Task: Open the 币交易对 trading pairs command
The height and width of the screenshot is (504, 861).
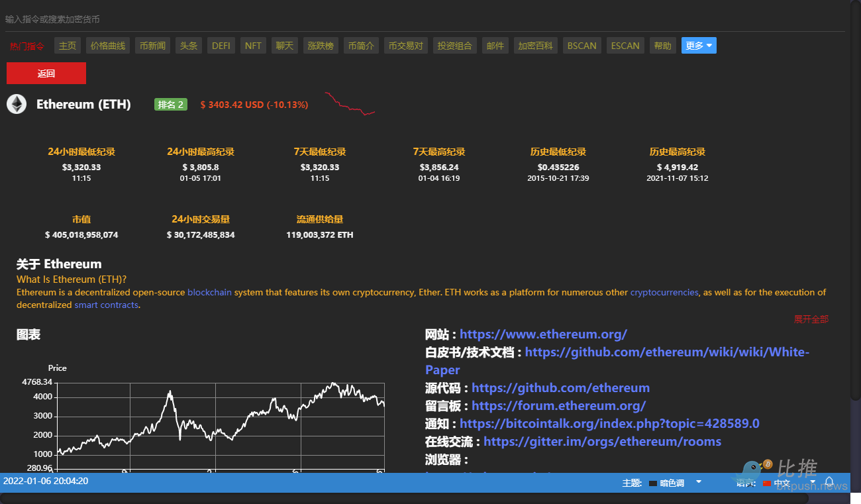Action: coord(406,46)
